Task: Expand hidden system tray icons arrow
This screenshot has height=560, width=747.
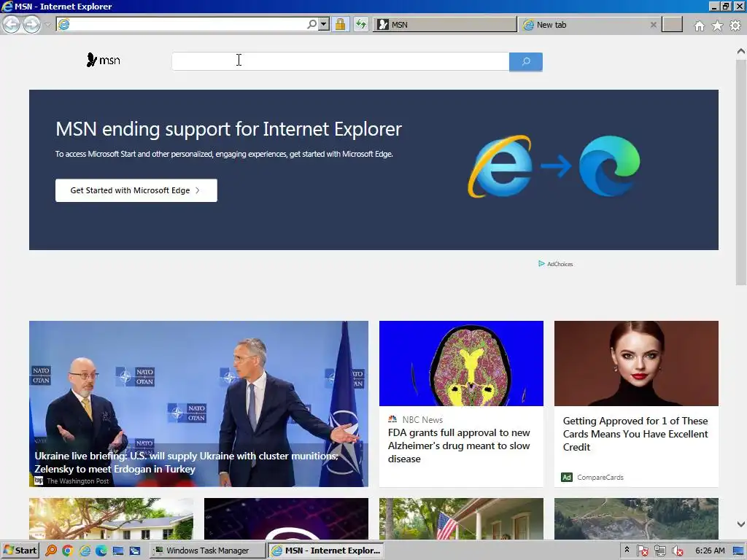Action: 627,550
